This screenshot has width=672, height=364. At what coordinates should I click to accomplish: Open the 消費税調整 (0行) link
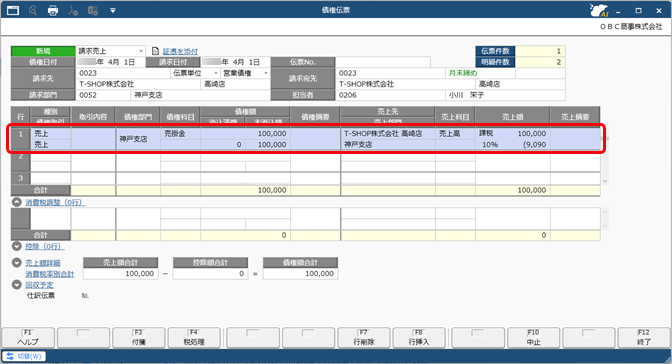pos(55,202)
